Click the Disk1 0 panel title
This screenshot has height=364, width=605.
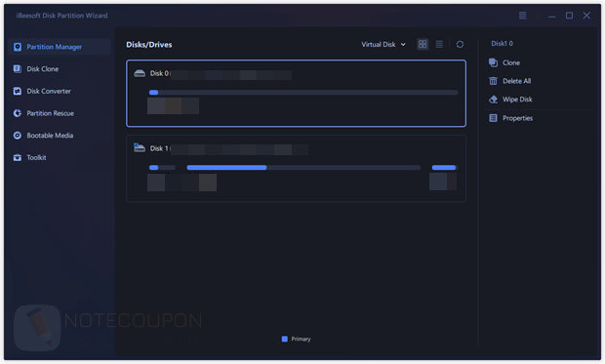(x=502, y=44)
